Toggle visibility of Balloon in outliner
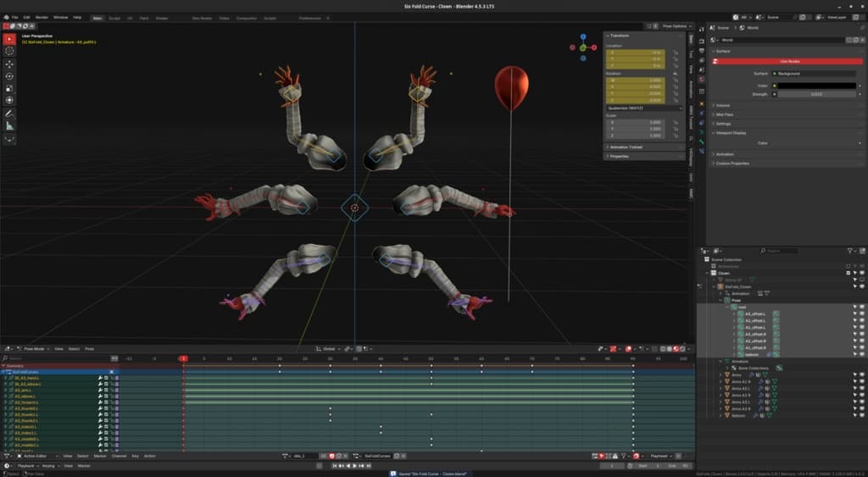Viewport: 868px width, 477px height. click(862, 416)
